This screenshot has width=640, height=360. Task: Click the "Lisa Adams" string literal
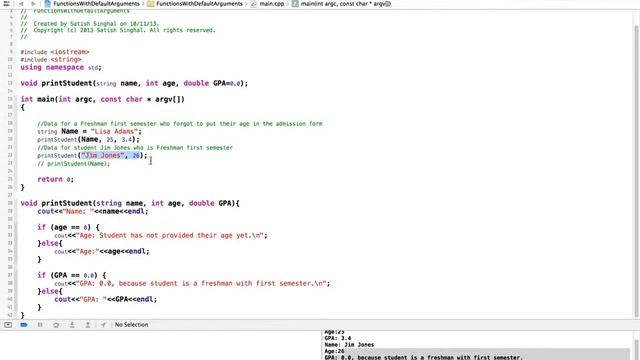(114, 131)
